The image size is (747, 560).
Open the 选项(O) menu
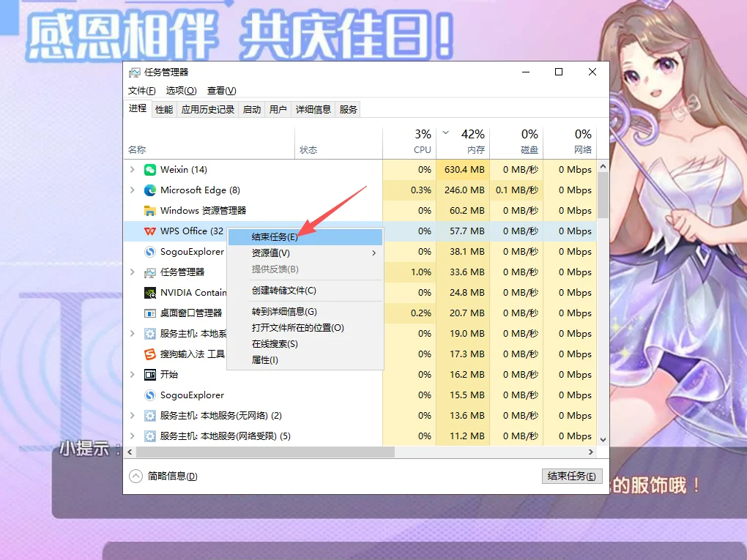pyautogui.click(x=181, y=91)
